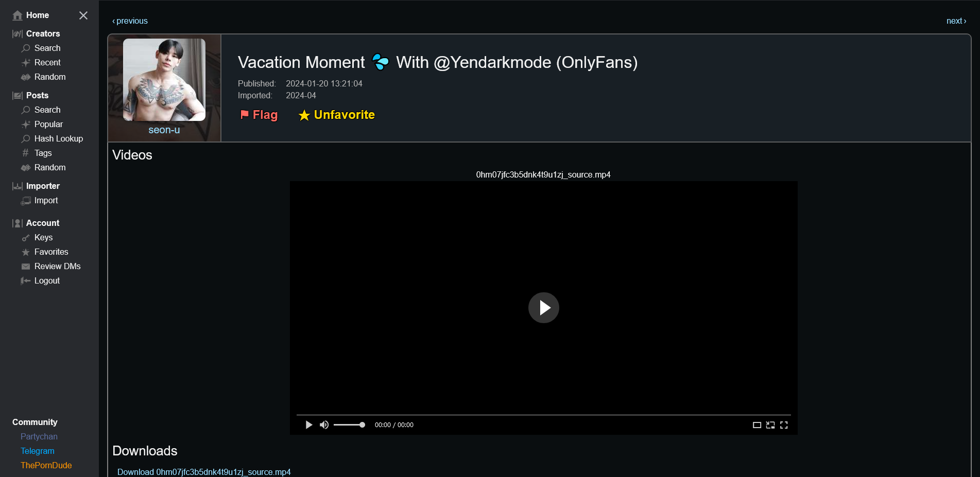Open Favorites under Account
Image resolution: width=980 pixels, height=477 pixels.
pos(51,252)
